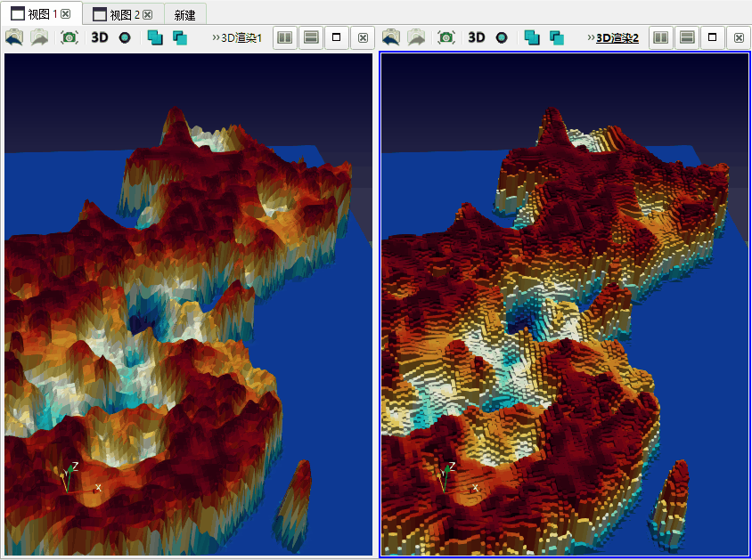Close the 视图 1 tab
The width and height of the screenshot is (752, 560).
coord(66,14)
